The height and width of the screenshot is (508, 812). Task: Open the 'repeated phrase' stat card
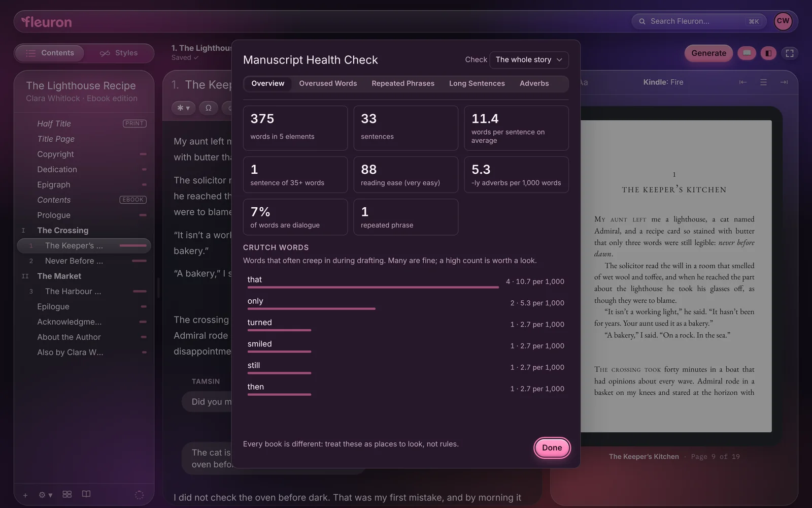[406, 217]
